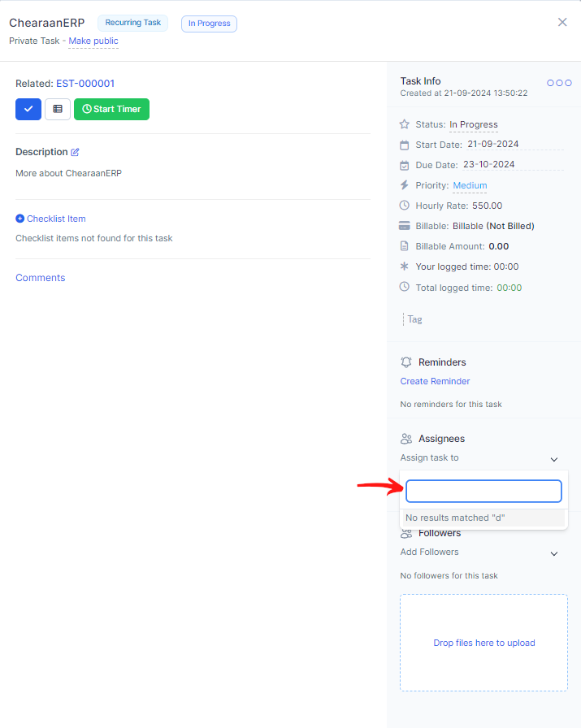Screen dimensions: 581x728
Task: Click the plus icon next to Checklist Item
Action: [20, 219]
